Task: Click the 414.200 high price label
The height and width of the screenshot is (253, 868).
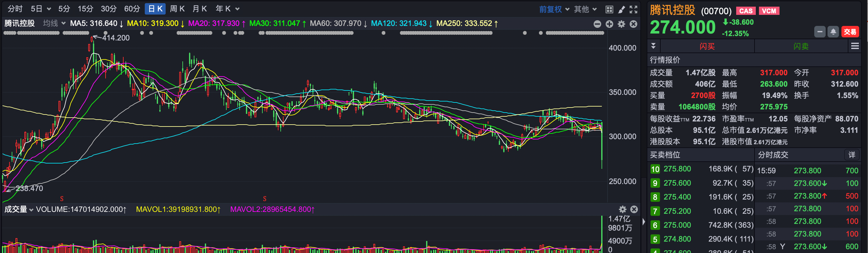Action: pos(116,38)
